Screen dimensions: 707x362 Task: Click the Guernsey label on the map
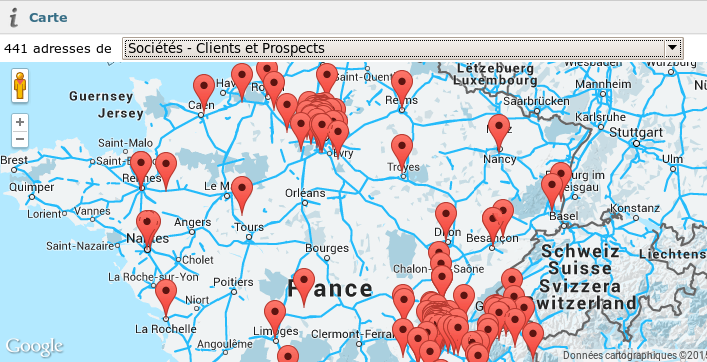101,96
